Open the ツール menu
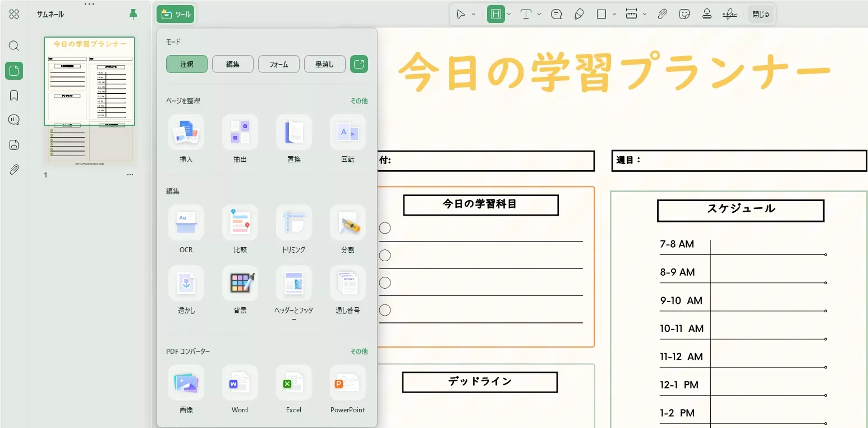 pyautogui.click(x=175, y=14)
